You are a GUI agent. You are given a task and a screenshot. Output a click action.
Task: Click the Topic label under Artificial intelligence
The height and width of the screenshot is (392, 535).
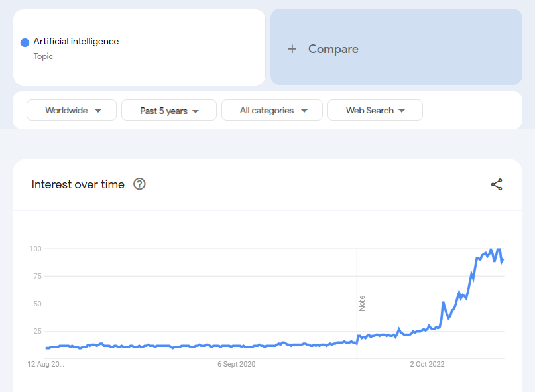pos(43,56)
